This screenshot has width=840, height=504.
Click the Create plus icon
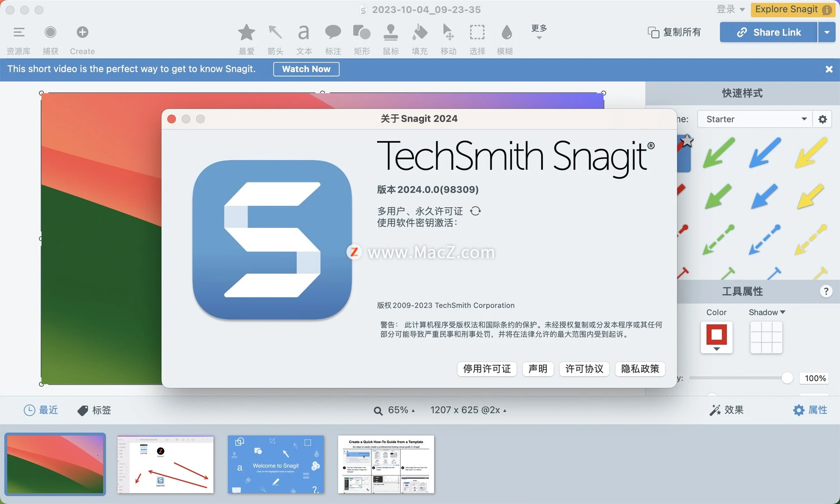pyautogui.click(x=82, y=32)
